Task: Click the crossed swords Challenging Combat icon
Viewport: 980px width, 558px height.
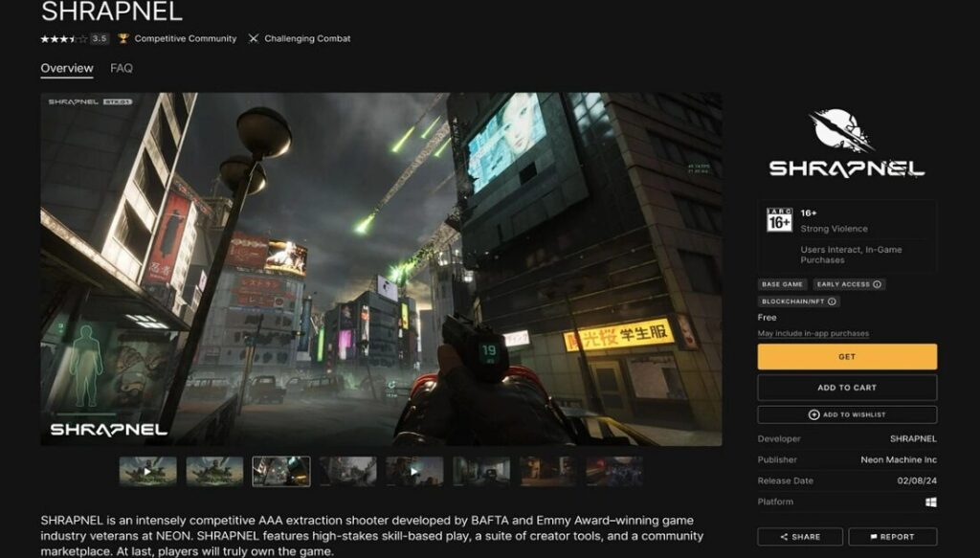Action: pos(254,38)
